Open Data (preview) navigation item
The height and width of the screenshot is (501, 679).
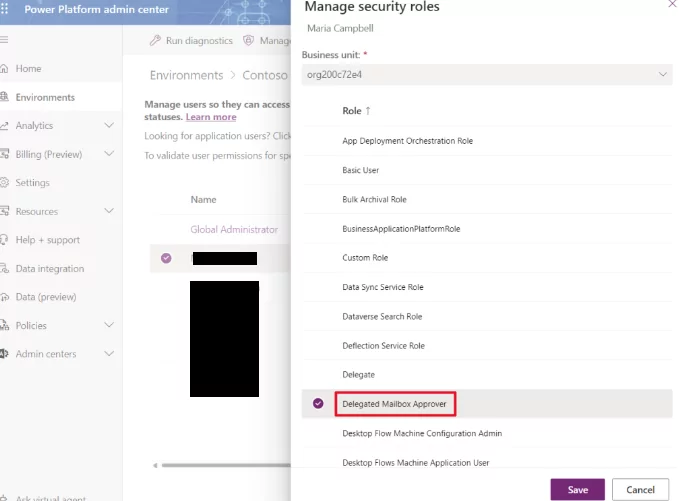pos(46,297)
